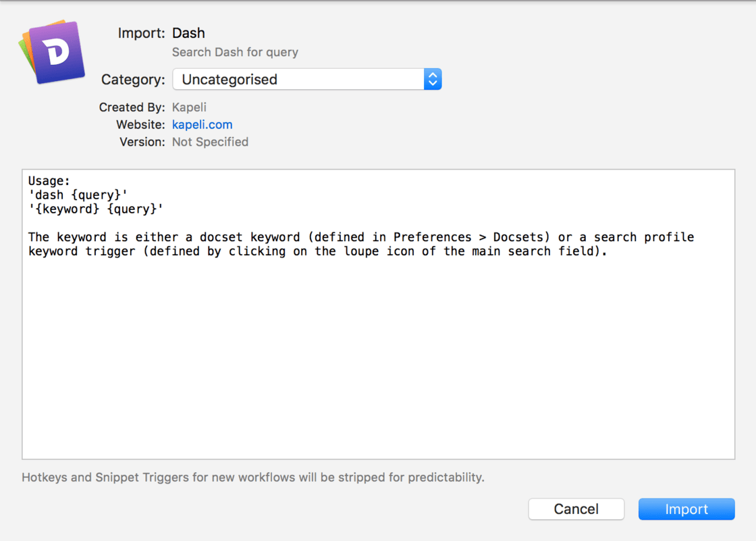Click the '{keyword} {query}' usage line
The width and height of the screenshot is (756, 541).
(x=95, y=209)
